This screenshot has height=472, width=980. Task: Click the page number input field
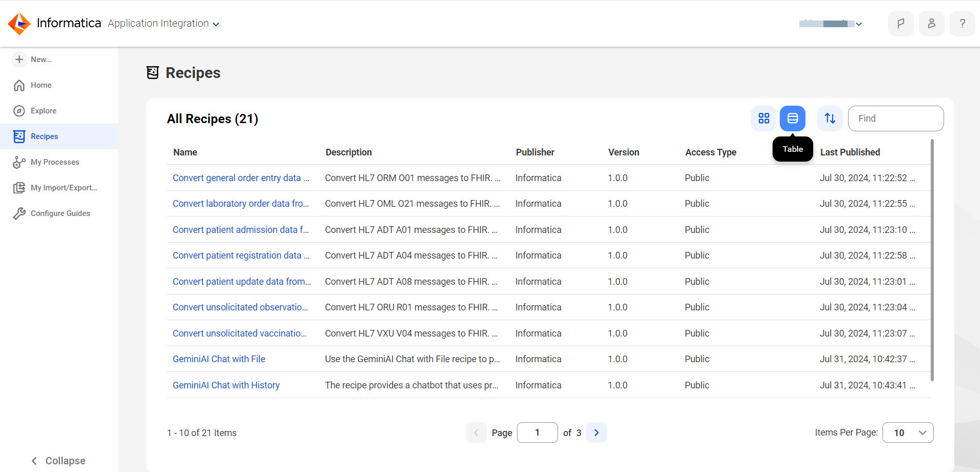[537, 432]
